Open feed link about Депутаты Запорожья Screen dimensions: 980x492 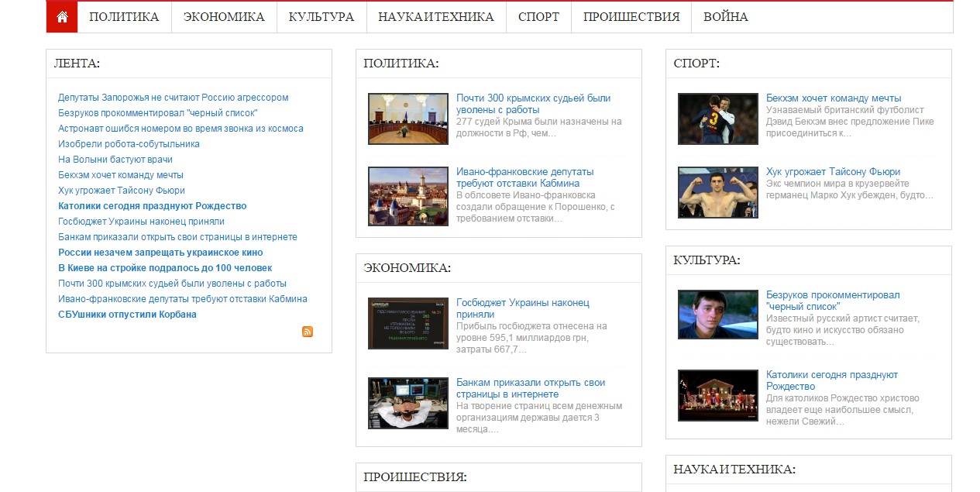pos(173,98)
